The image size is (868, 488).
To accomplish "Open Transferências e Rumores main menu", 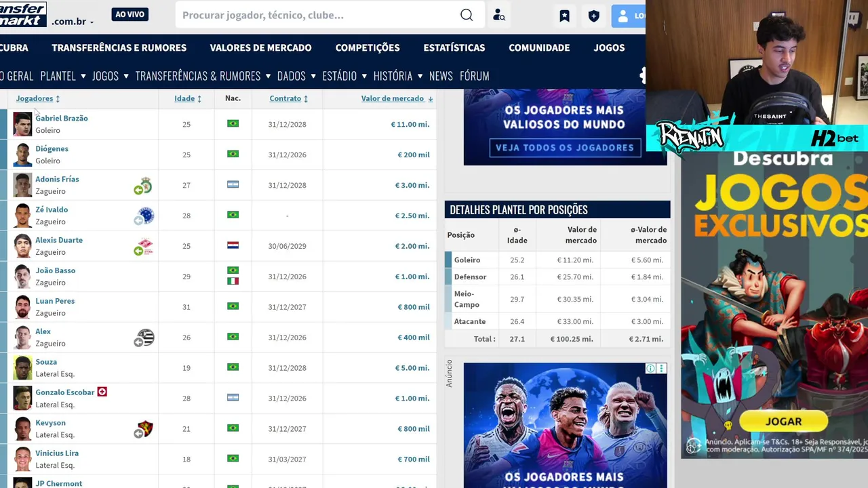I will click(x=119, y=47).
